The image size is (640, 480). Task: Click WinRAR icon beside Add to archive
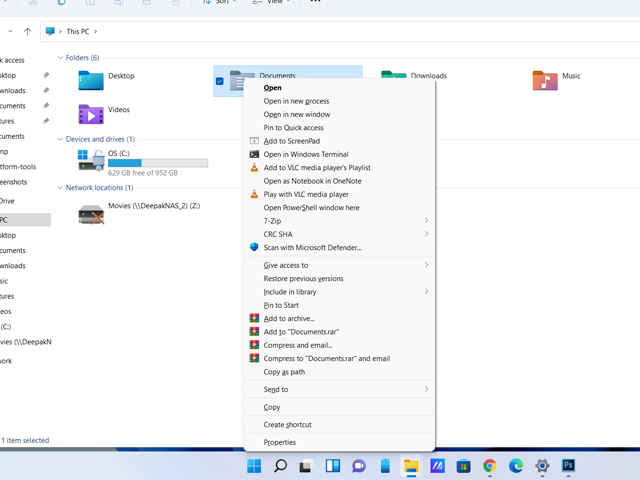254,318
